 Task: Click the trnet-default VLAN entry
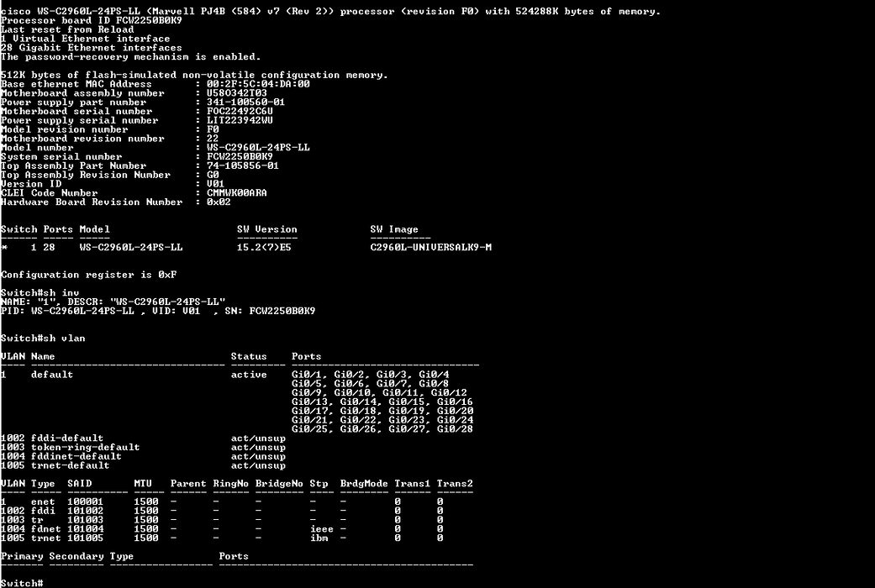(71, 465)
